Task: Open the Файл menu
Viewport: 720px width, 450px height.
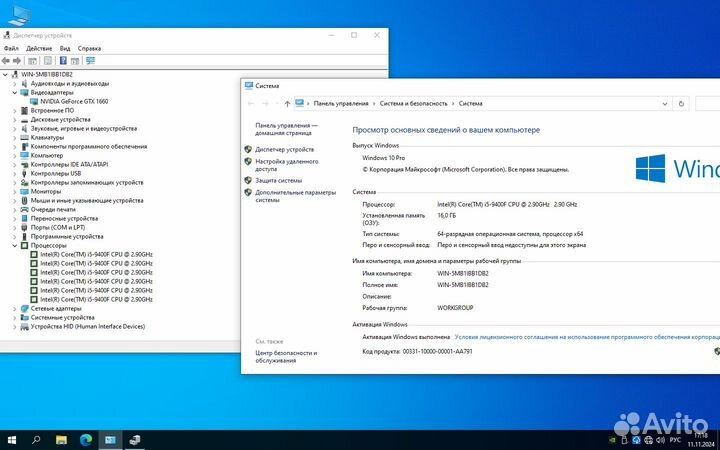Action: coord(11,48)
